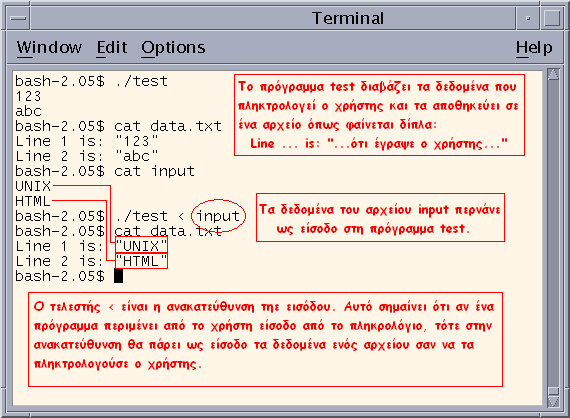Click the terminal cursor block at last prompt
The width and height of the screenshot is (570, 418).
119,276
